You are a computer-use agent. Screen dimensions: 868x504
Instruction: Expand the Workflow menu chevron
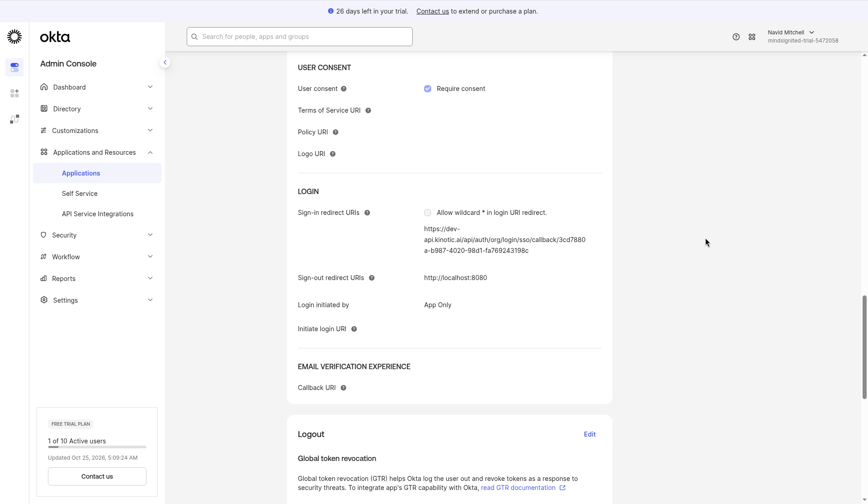coord(150,257)
